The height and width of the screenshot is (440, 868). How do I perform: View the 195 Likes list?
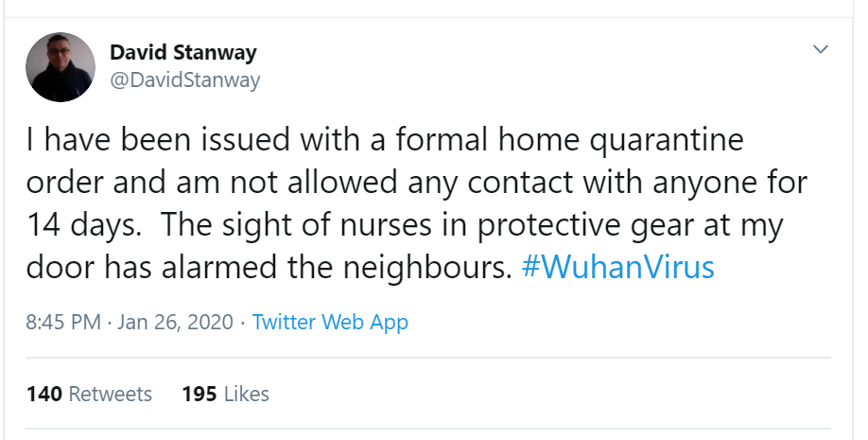coord(226,394)
